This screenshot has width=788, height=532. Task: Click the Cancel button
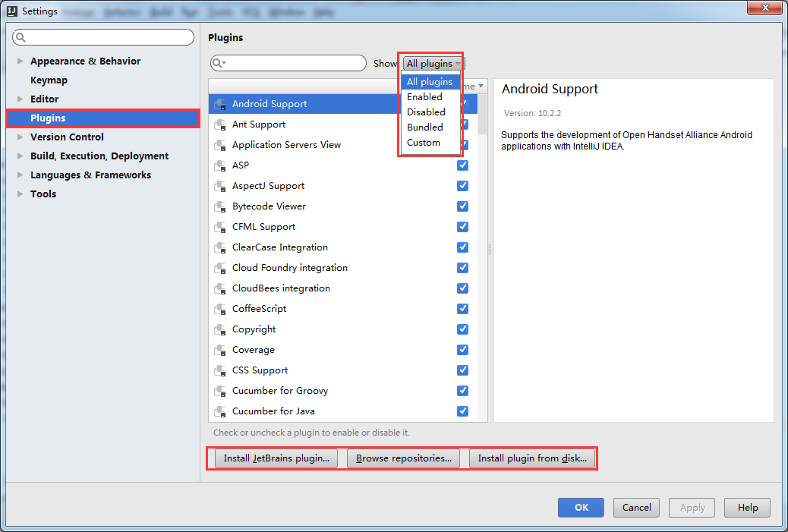(x=636, y=508)
